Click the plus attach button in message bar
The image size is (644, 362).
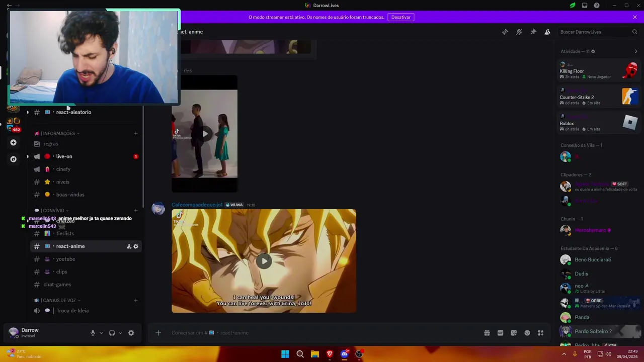[x=158, y=333]
